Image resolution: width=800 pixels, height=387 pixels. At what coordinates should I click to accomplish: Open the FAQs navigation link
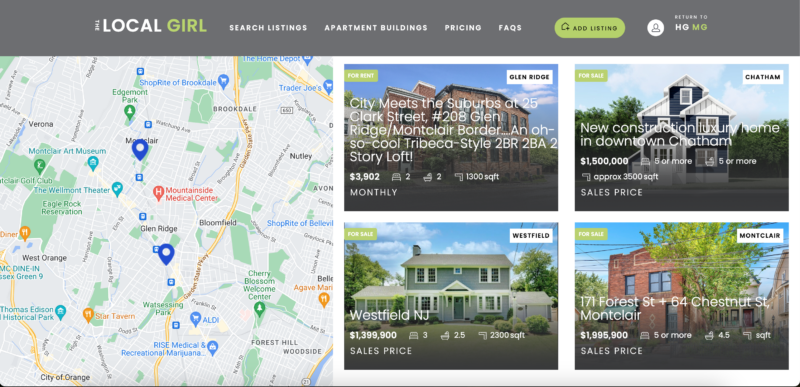click(510, 28)
